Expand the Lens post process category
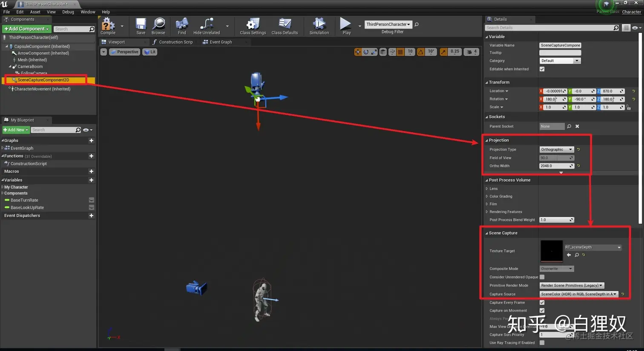 (487, 188)
